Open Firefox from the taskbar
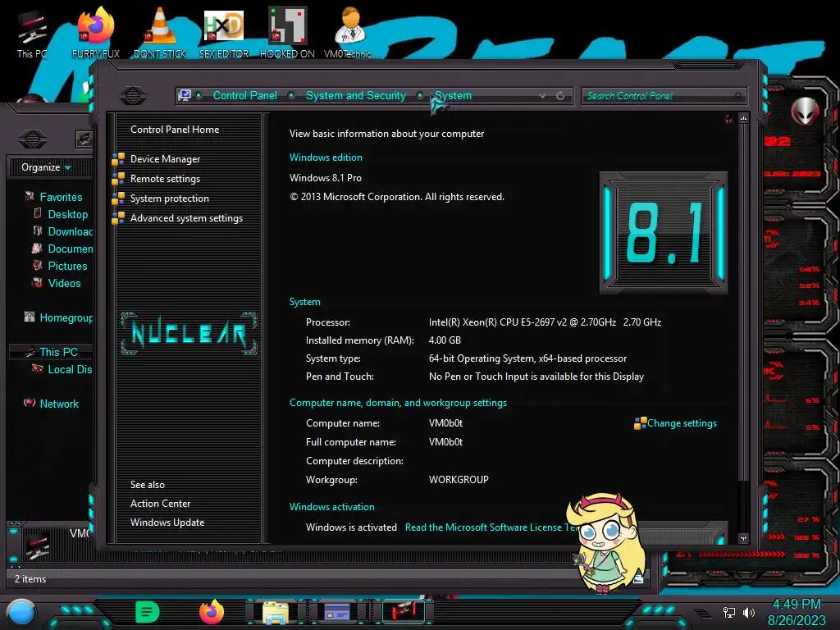840x630 pixels. tap(211, 612)
